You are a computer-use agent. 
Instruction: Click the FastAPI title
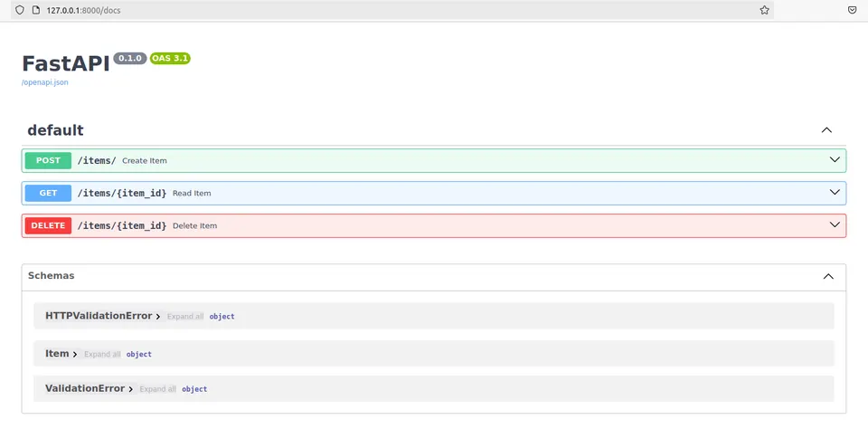[66, 63]
